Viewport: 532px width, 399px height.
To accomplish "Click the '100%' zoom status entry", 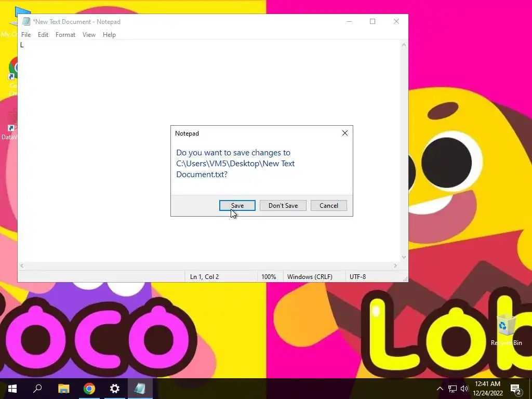I will [269, 277].
